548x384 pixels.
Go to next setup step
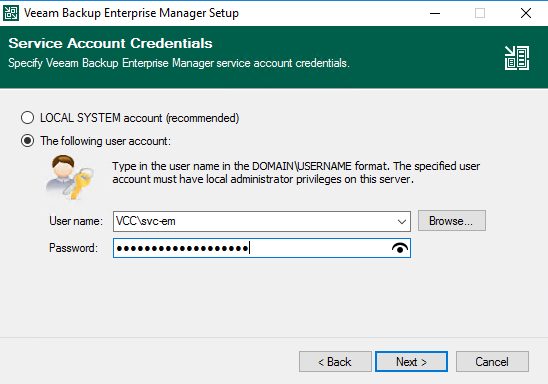[411, 362]
